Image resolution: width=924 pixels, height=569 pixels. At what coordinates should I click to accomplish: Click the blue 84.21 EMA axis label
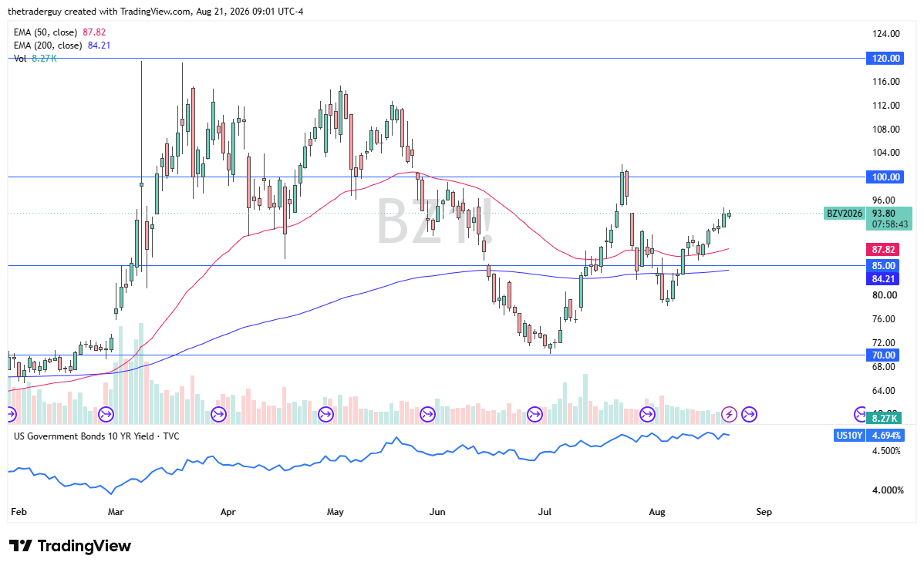tap(883, 278)
